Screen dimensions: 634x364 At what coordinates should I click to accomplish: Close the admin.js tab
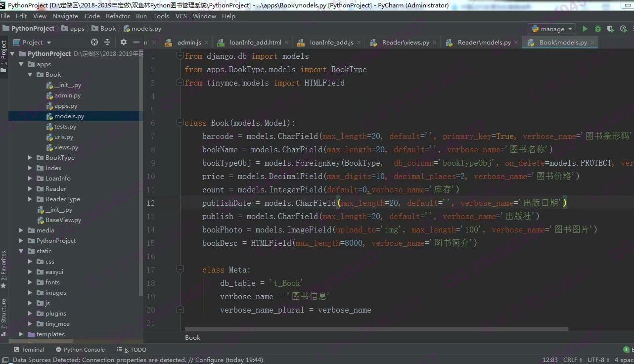tap(206, 43)
